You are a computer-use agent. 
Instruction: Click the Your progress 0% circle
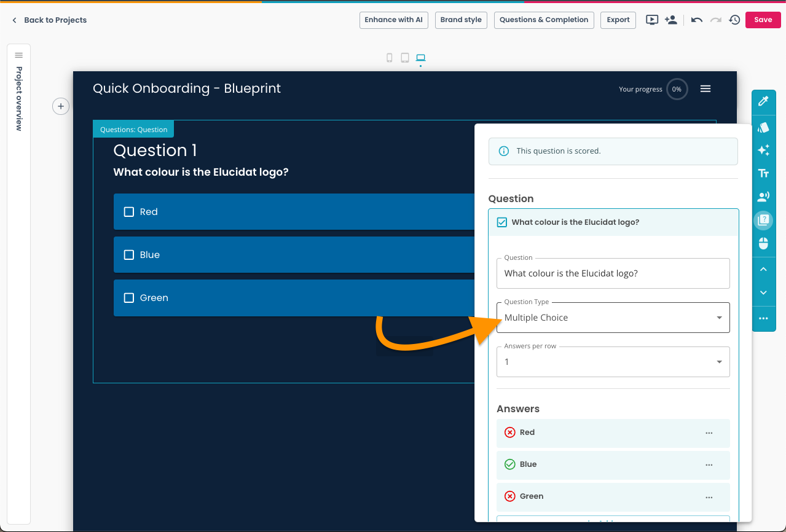pyautogui.click(x=677, y=89)
